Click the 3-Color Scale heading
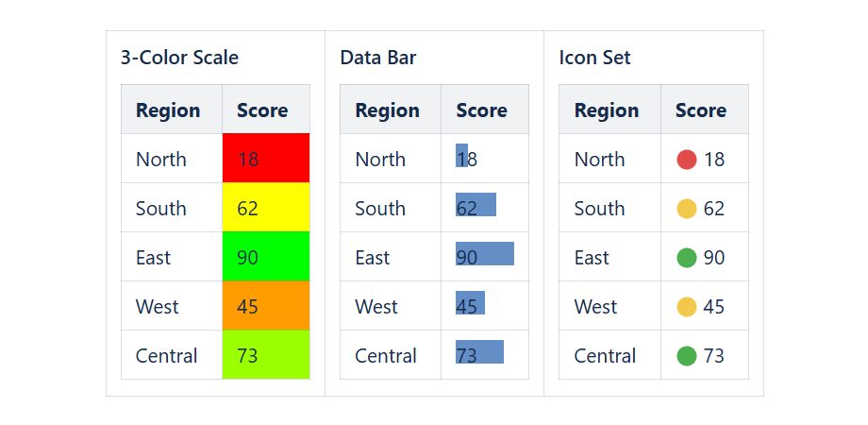Image resolution: width=868 pixels, height=425 pixels. pos(179,58)
